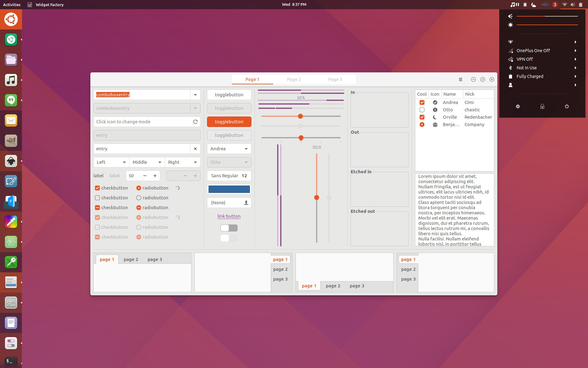This screenshot has height=368, width=588.
Task: Toggle the Cool radio for Benja... row
Action: point(422,125)
